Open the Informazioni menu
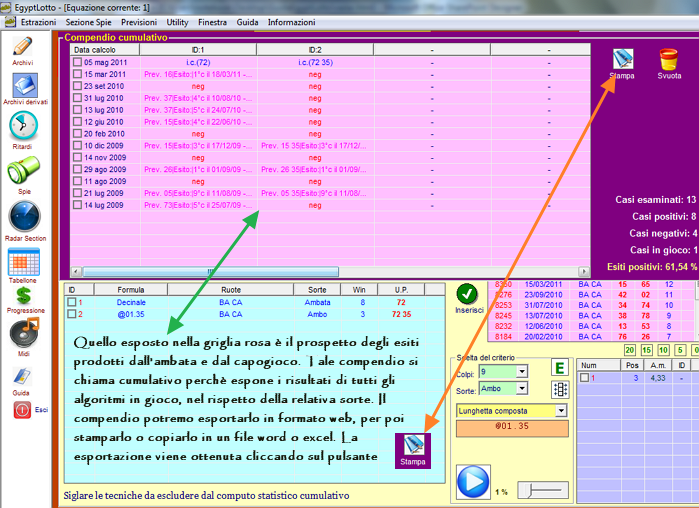The height and width of the screenshot is (508, 699). point(292,22)
